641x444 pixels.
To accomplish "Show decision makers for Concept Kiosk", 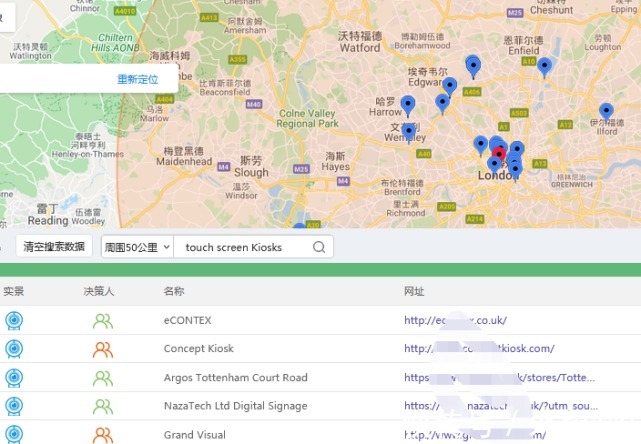I will click(103, 350).
